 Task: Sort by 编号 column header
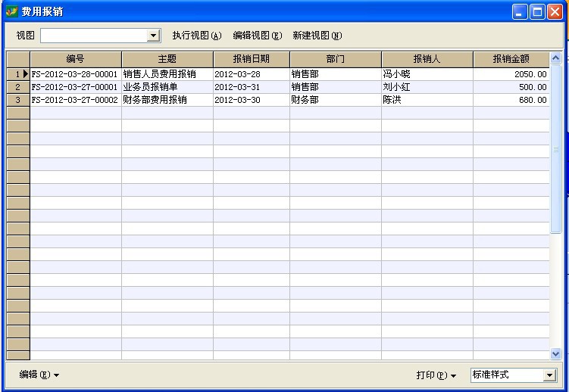(76, 59)
